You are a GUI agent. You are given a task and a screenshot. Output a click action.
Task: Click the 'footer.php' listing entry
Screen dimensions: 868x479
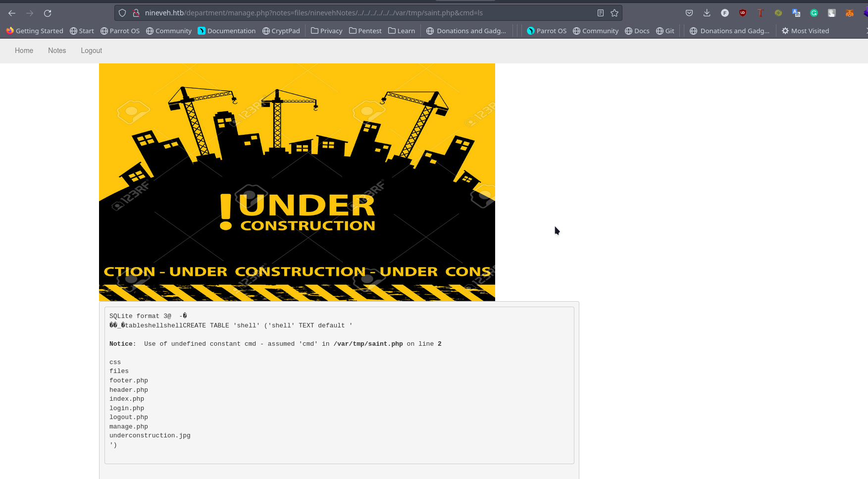129,380
